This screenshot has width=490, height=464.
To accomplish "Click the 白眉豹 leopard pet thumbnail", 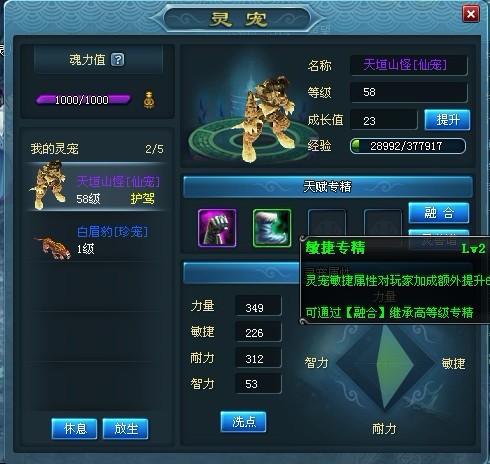I will point(52,248).
